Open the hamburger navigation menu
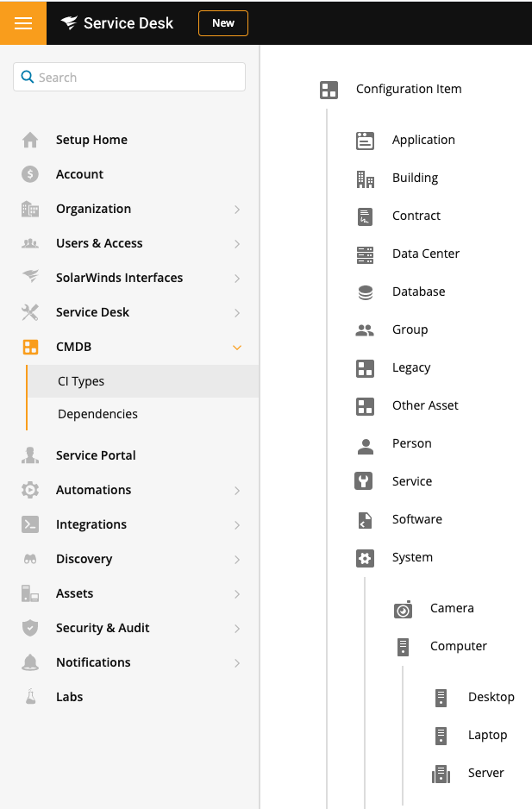 click(23, 23)
